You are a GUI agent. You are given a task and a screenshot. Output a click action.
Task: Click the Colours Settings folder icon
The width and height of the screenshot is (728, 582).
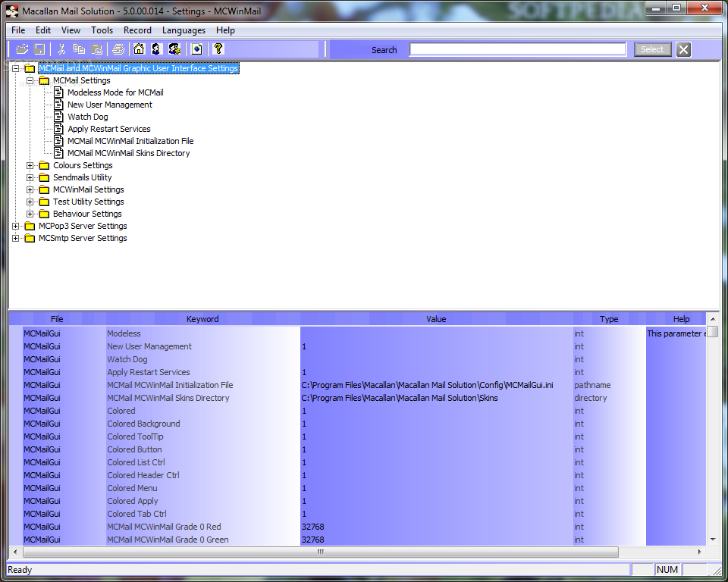(44, 165)
